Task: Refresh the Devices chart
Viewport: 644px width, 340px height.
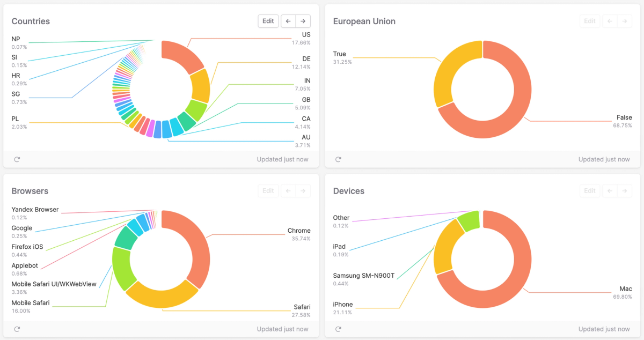Action: click(338, 329)
